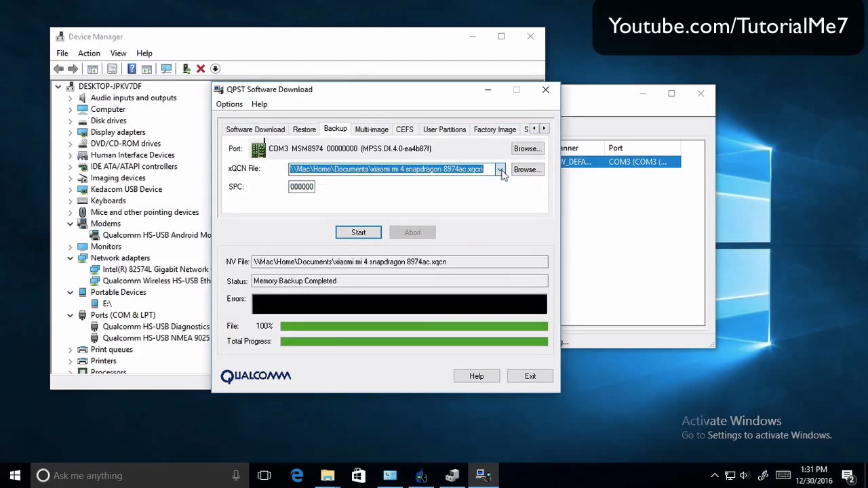Expand the Keyboards node

70,201
